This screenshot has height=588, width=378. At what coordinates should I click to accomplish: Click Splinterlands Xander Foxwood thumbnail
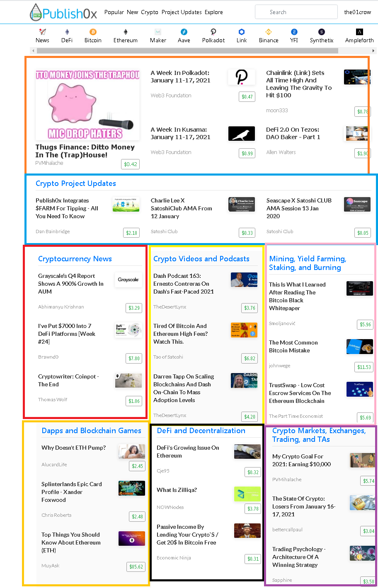tap(132, 488)
